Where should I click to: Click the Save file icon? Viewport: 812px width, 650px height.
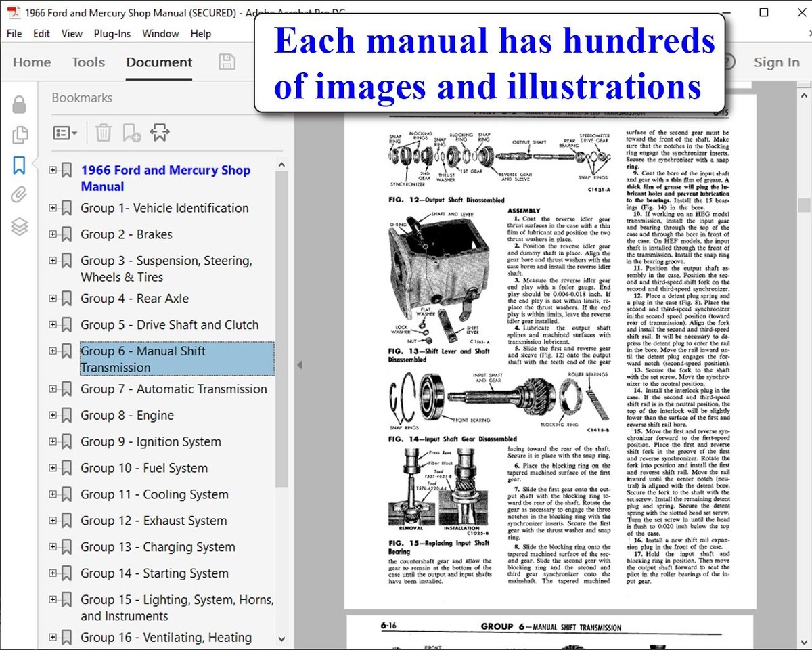click(227, 62)
